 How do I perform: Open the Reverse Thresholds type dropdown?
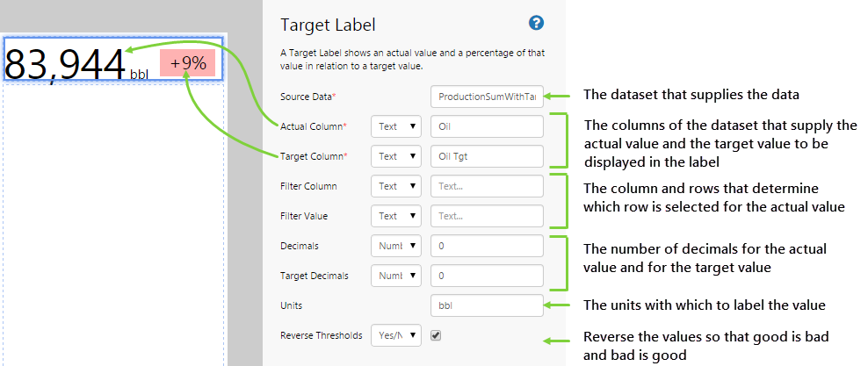pos(396,335)
